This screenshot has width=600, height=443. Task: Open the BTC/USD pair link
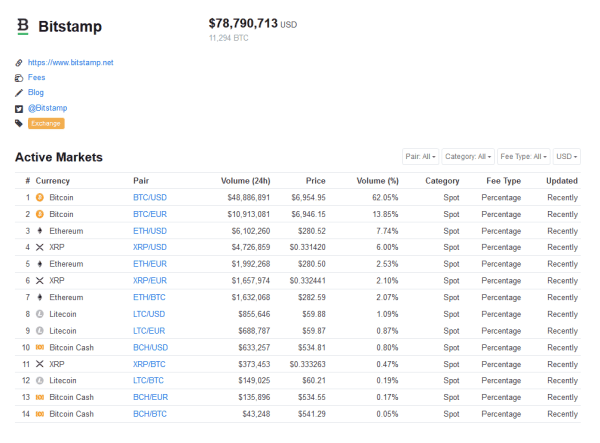tap(150, 197)
